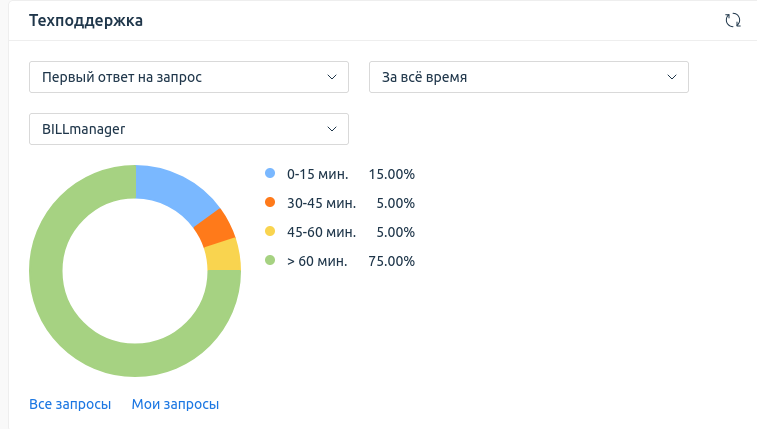Click the chevron arrow beside 'За всё время'
The image size is (757, 429).
pos(672,77)
